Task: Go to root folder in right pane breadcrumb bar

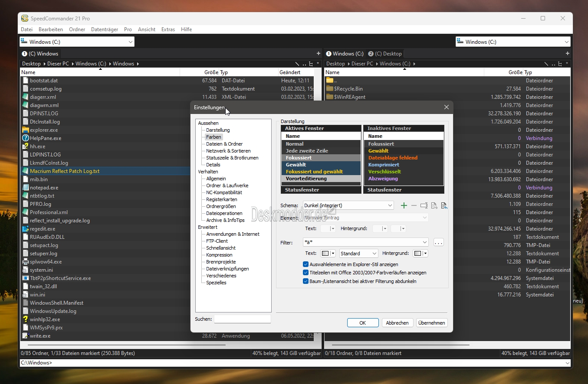Action: pos(546,64)
